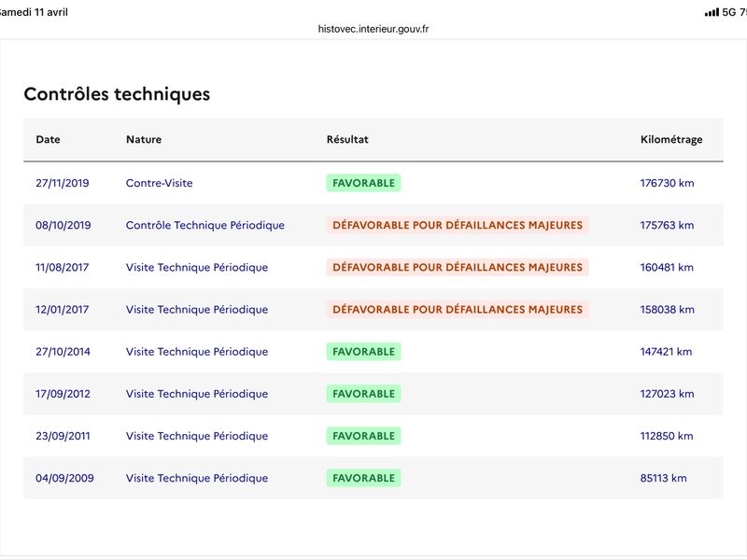This screenshot has width=747, height=560.
Task: Click the 23/09/2011 date entry
Action: [x=63, y=436]
